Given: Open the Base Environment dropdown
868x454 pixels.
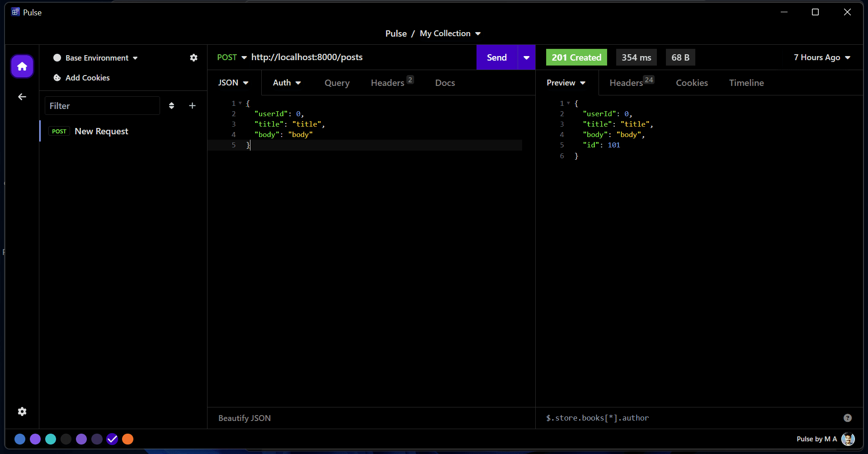Looking at the screenshot, I should pyautogui.click(x=95, y=57).
